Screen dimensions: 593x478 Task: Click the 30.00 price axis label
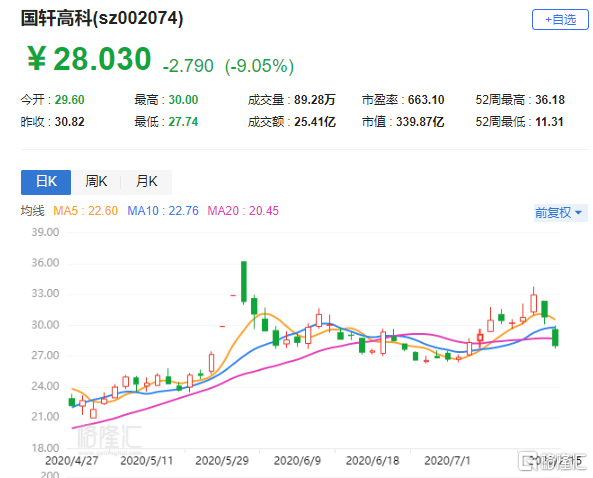pos(45,325)
